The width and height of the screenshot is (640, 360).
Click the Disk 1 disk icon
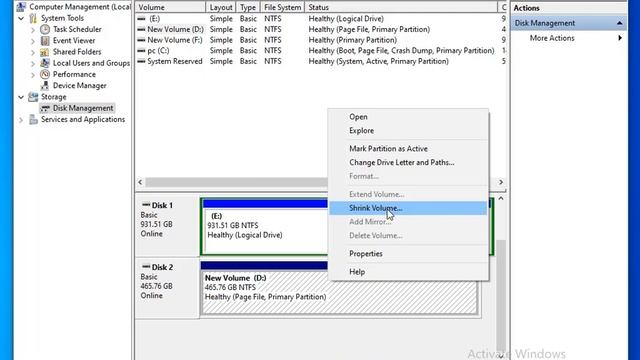[x=146, y=205]
